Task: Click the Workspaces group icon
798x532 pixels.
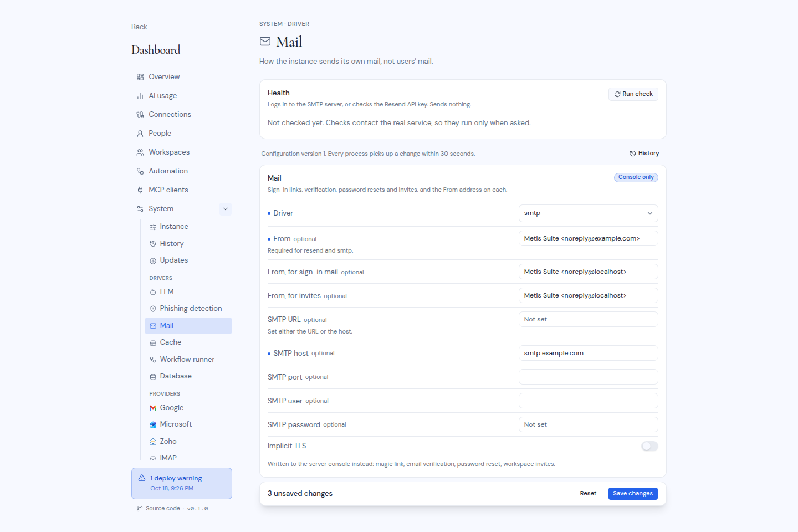Action: pos(140,152)
